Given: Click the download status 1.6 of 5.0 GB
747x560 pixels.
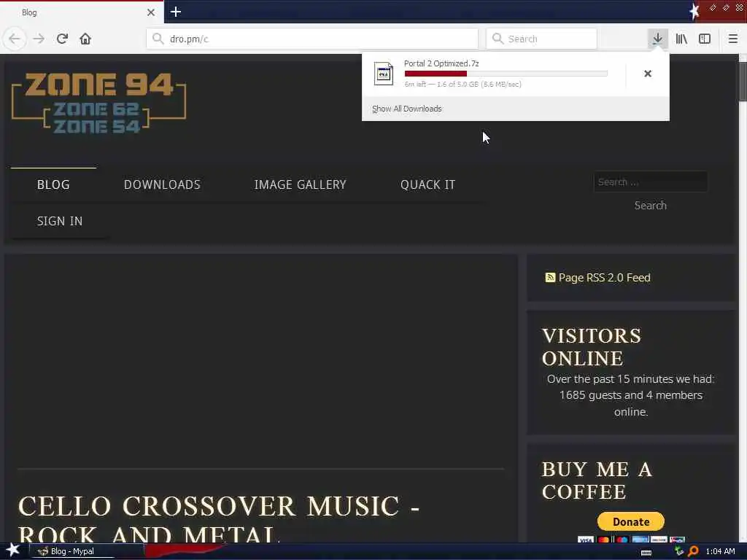Looking at the screenshot, I should coord(462,85).
